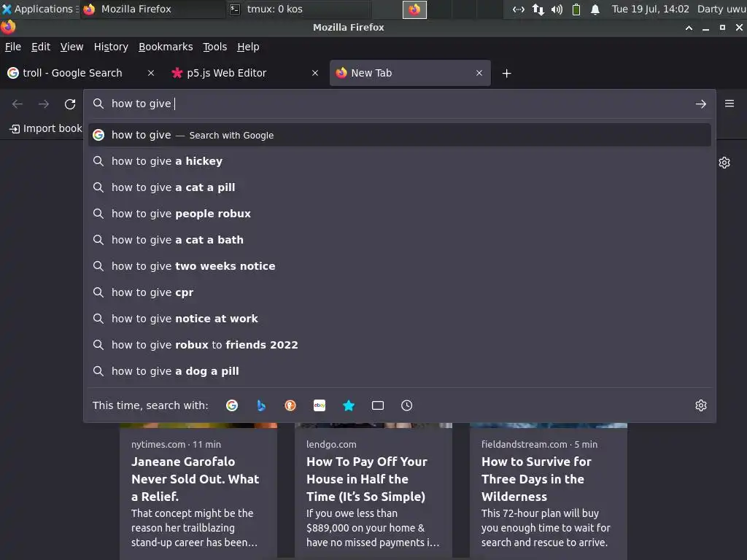Click Import bookmarks toolbar button
The width and height of the screenshot is (747, 560).
click(x=46, y=128)
